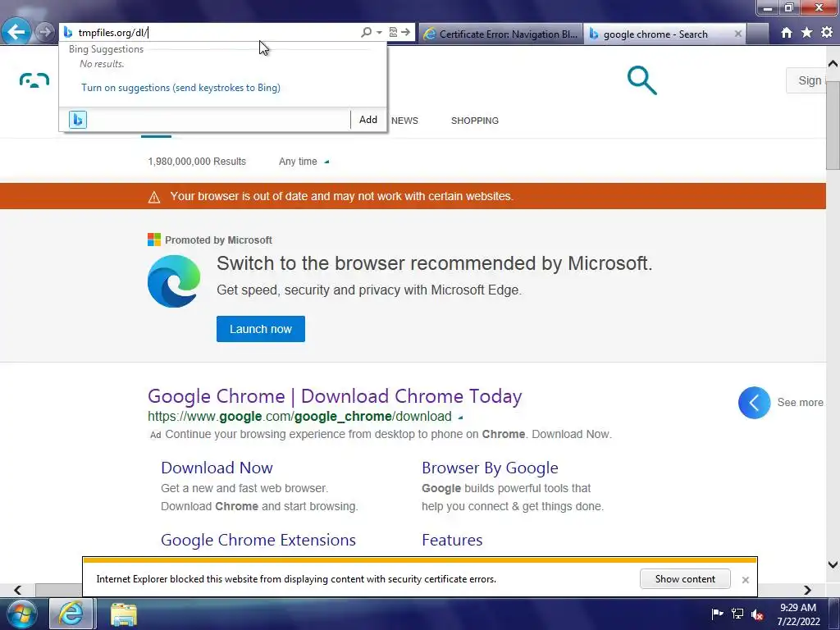Screen dimensions: 840x630
Task: Click the browser Forward arrow button
Action: [46, 32]
